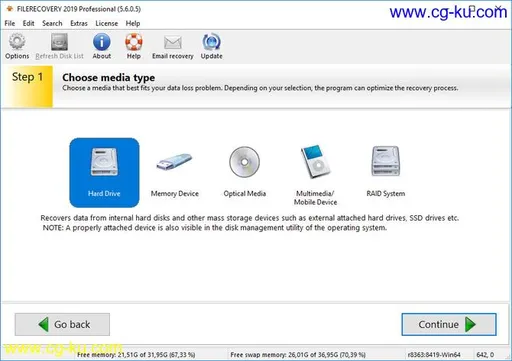Open the Help menu in menu bar
This screenshot has width=512, height=361.
click(x=133, y=23)
